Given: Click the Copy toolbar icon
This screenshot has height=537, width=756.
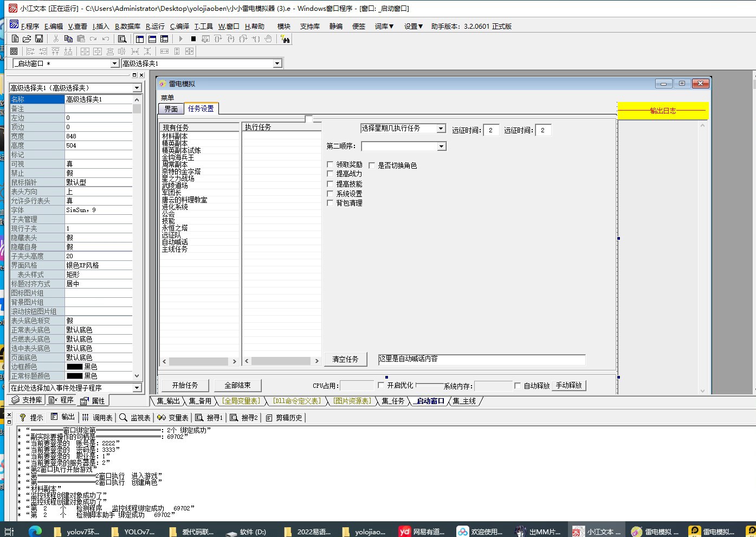Looking at the screenshot, I should tap(68, 39).
